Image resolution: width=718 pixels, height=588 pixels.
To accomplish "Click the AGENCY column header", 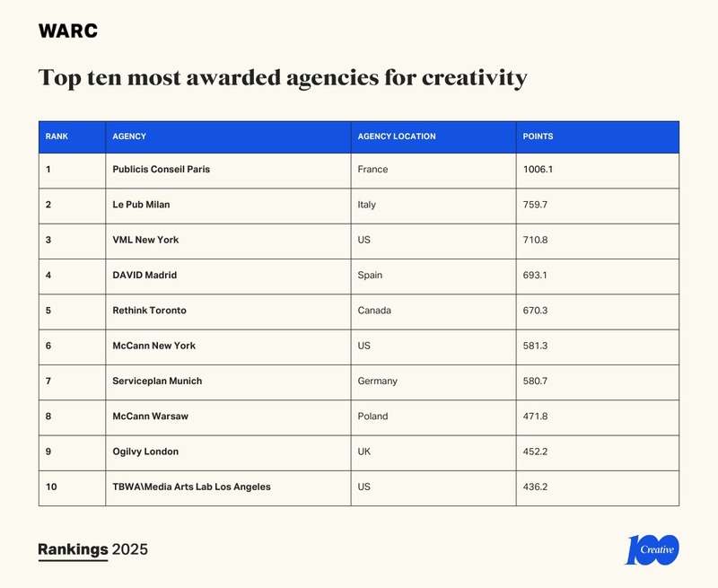I will click(129, 136).
